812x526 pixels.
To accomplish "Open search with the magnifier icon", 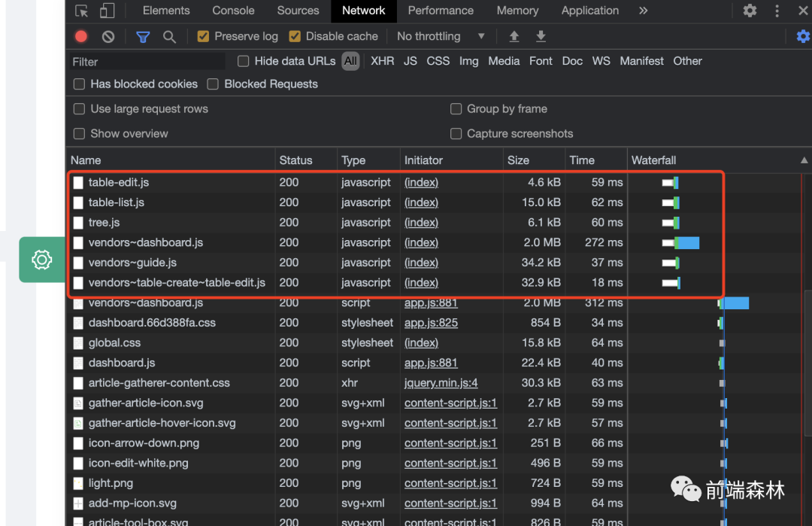I will click(170, 36).
